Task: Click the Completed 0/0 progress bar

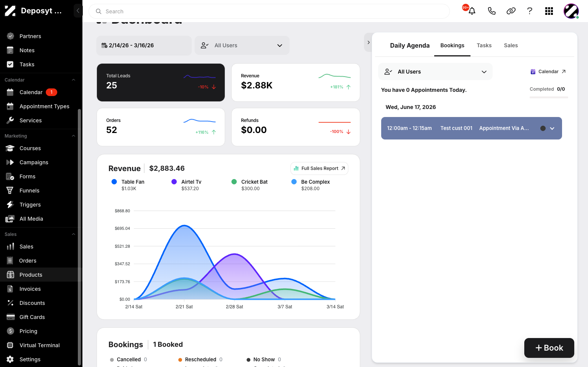Action: tap(549, 98)
